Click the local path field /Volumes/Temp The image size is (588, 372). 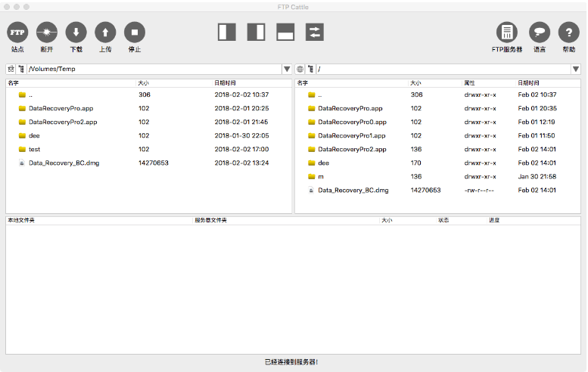tap(154, 69)
